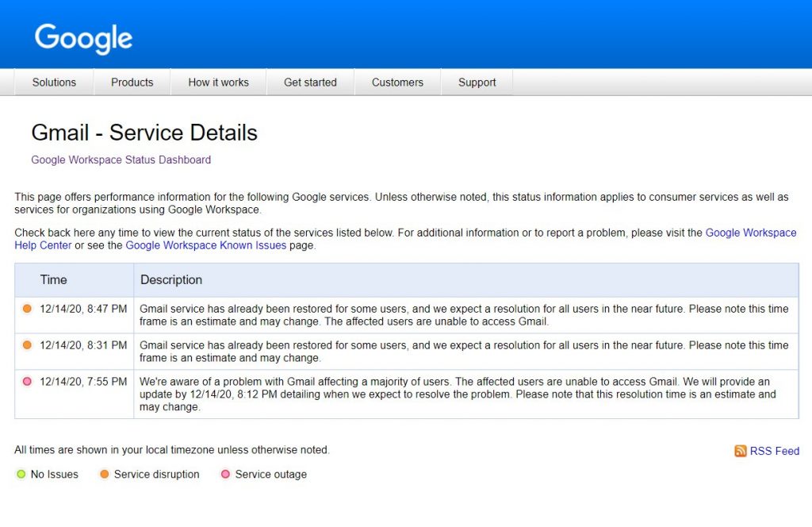Click the Description column header
The image size is (812, 527).
tap(171, 280)
